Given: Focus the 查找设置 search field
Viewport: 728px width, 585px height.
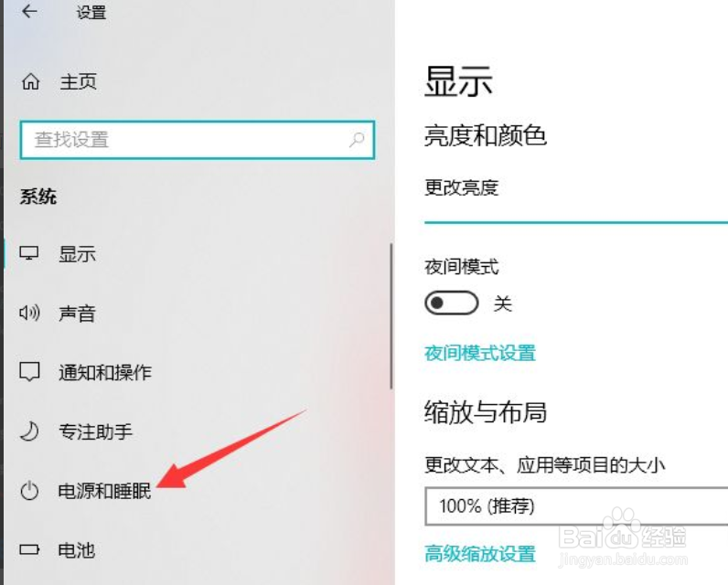Looking at the screenshot, I should [198, 140].
